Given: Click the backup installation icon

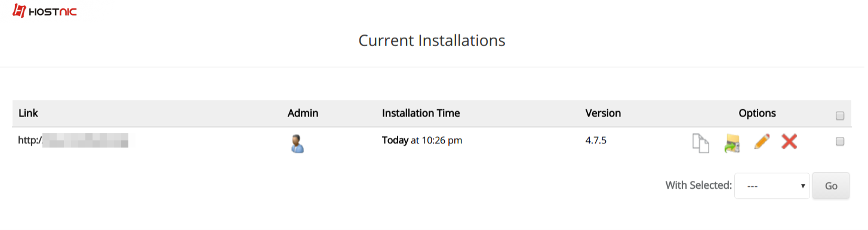Looking at the screenshot, I should point(732,143).
